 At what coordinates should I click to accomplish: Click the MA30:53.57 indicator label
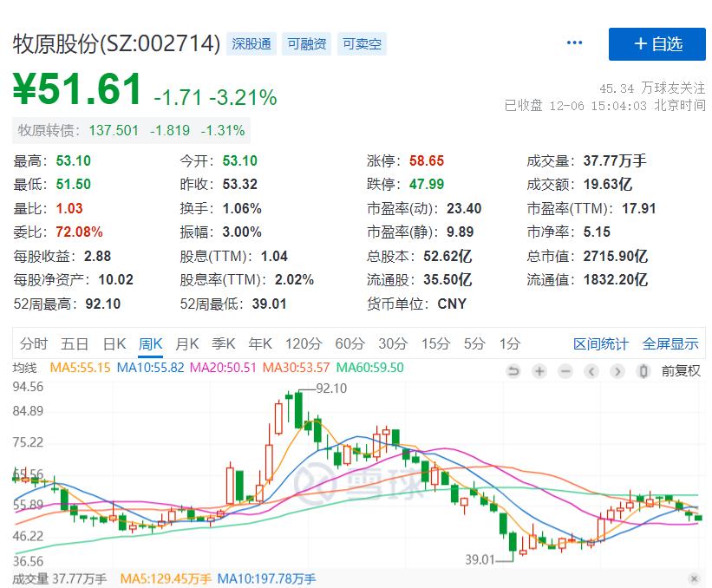296,368
